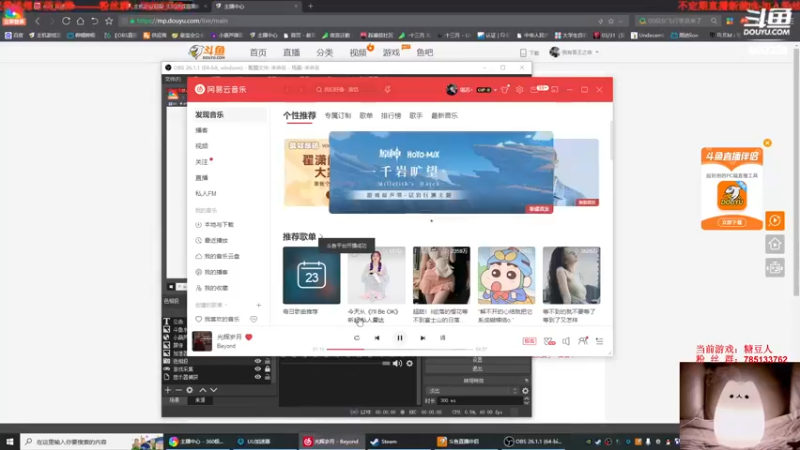
Task: Add a source in OBS with the plus icon
Action: [168, 390]
